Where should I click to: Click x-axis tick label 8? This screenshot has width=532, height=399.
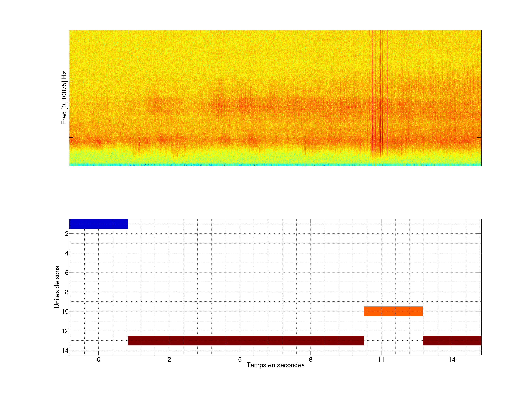311,359
